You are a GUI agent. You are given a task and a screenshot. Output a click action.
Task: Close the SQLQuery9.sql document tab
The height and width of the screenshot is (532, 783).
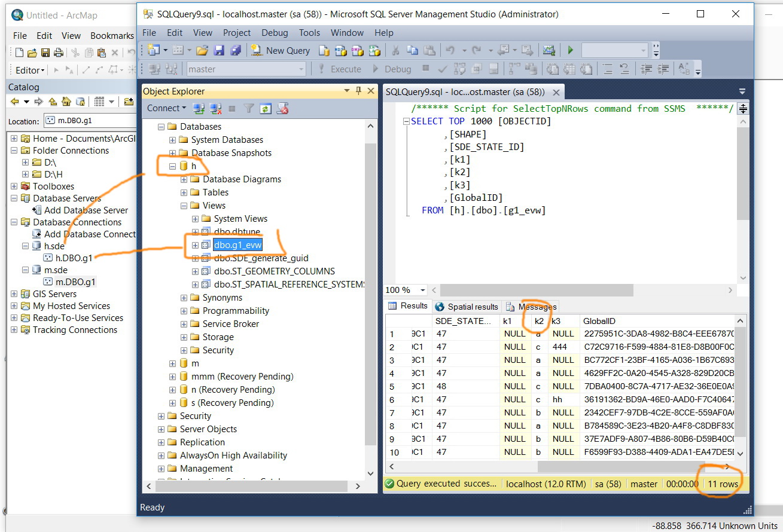pyautogui.click(x=556, y=93)
